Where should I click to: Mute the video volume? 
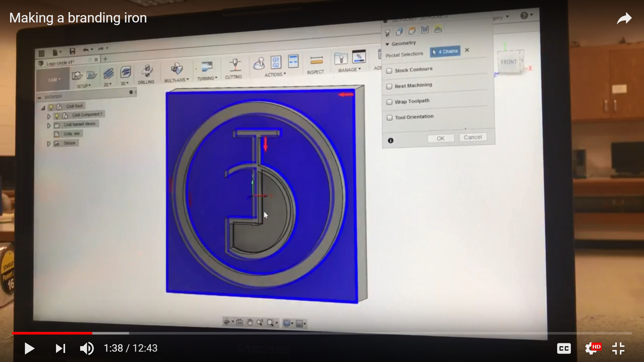(87, 349)
